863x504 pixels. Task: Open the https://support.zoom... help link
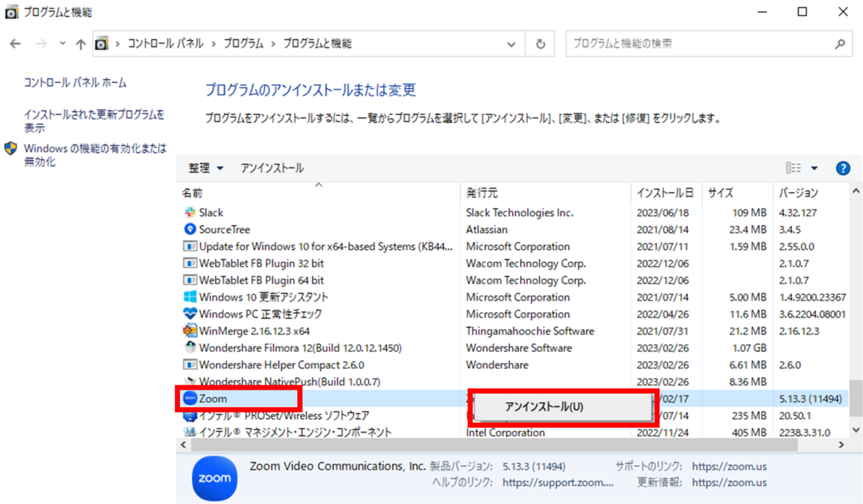558,482
